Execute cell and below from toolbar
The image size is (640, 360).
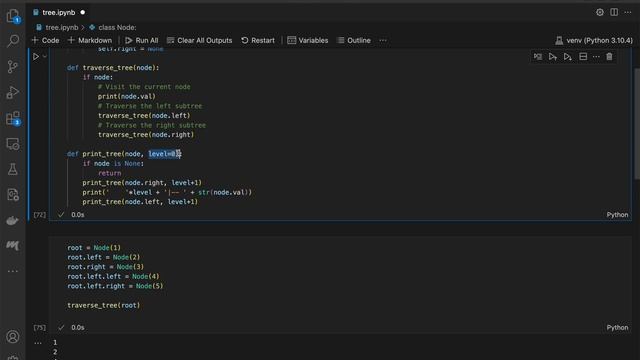(568, 57)
